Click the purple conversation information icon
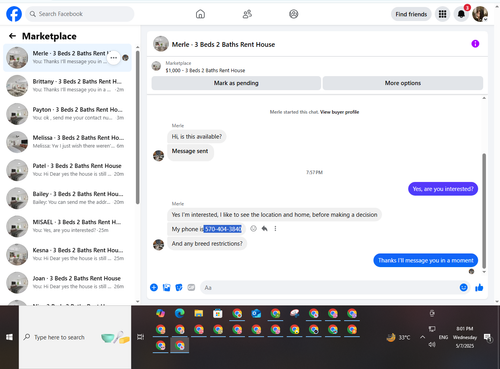 tap(475, 44)
